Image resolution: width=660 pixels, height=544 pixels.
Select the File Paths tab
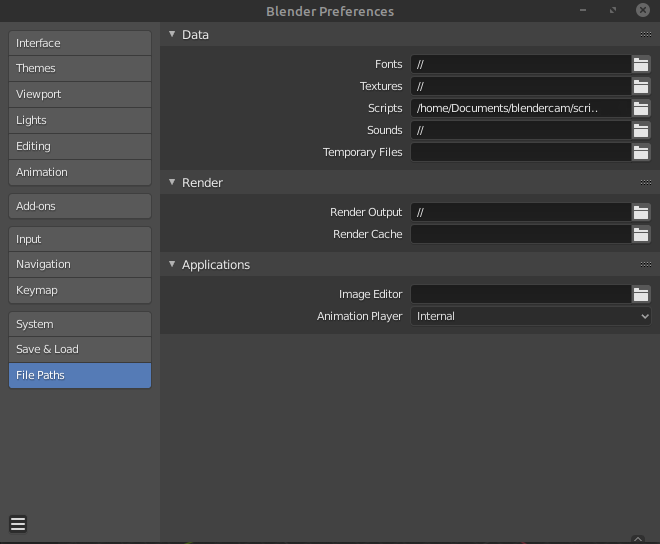[80, 376]
